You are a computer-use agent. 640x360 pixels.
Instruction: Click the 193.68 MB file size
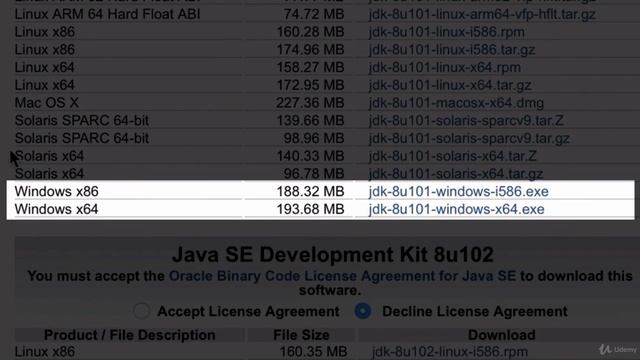[x=311, y=209]
